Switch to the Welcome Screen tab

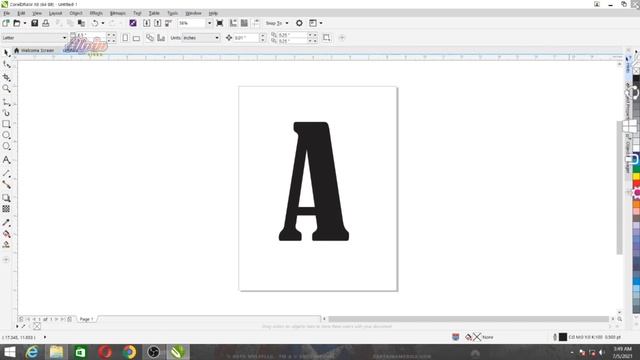[34, 51]
